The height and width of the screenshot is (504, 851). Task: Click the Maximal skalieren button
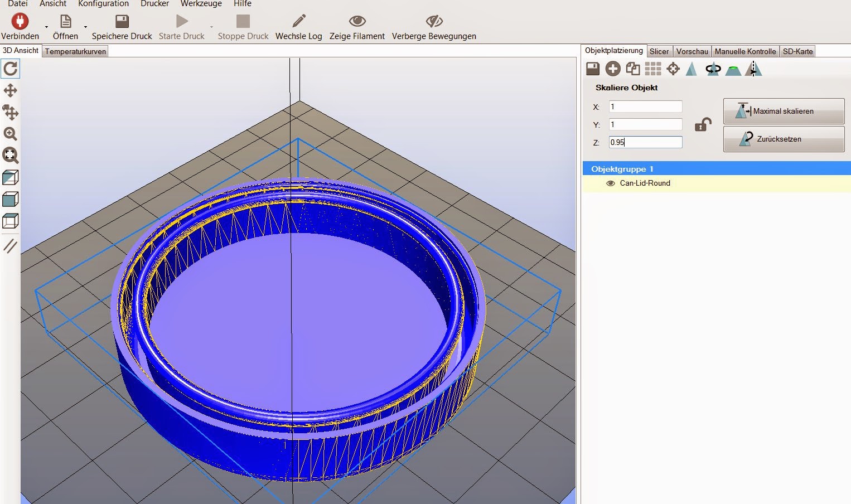point(784,111)
